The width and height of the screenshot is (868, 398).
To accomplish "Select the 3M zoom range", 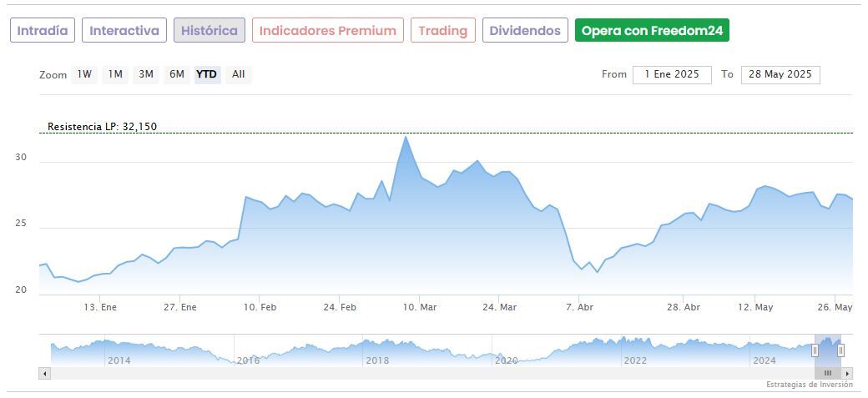I will click(x=146, y=74).
